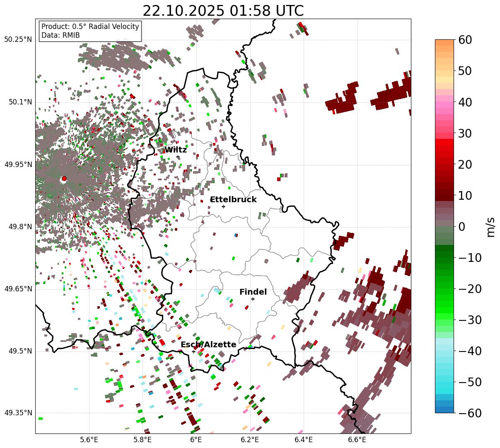Viewport: 500px width, 448px height.
Task: Click the 5.6°E longitude tick label
Action: (89, 439)
